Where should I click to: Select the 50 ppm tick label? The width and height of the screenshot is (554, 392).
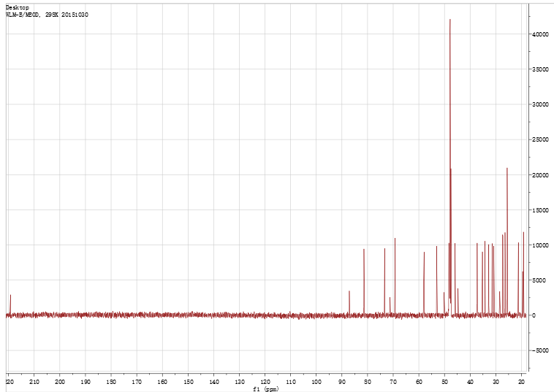pyautogui.click(x=444, y=382)
